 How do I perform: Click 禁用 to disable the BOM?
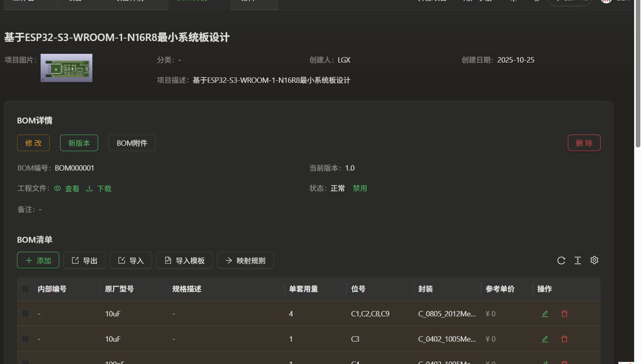coord(360,188)
